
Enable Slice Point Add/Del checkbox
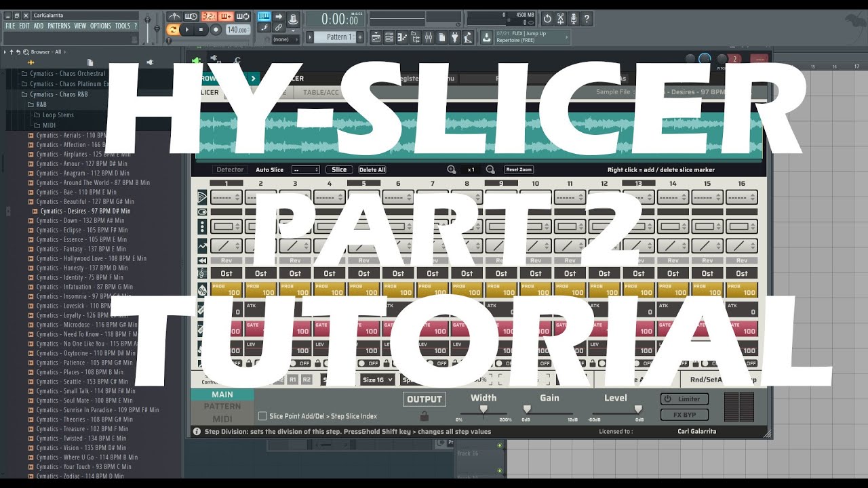[x=262, y=416]
